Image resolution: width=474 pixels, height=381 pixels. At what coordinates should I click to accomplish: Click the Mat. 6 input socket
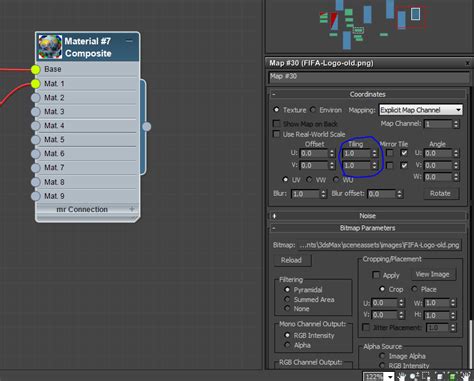coord(36,154)
